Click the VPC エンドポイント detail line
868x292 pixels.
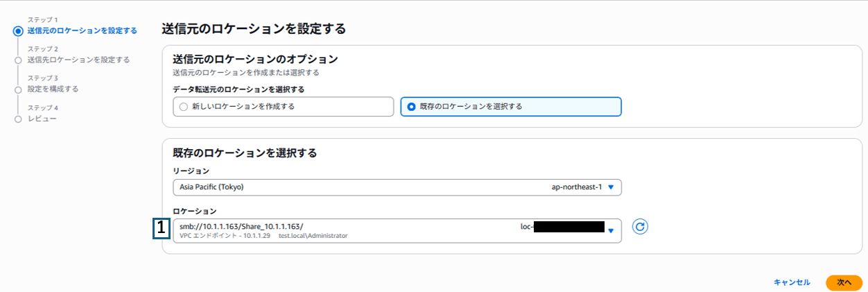point(263,236)
